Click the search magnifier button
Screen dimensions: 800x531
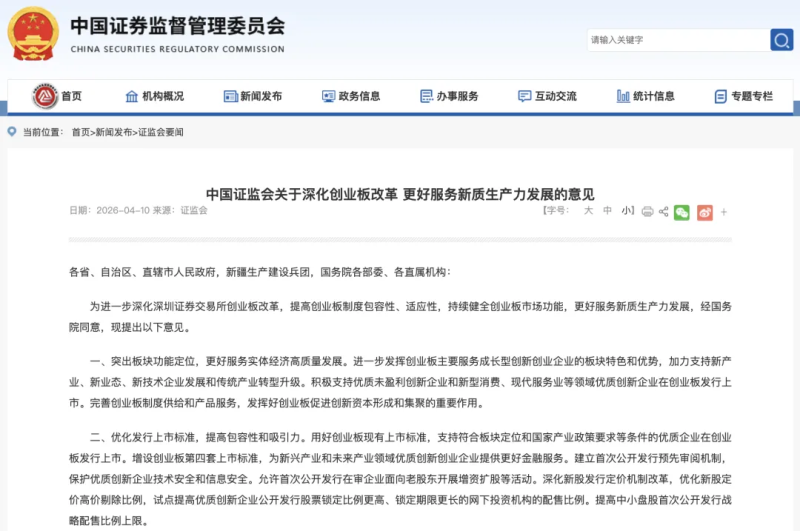[781, 40]
